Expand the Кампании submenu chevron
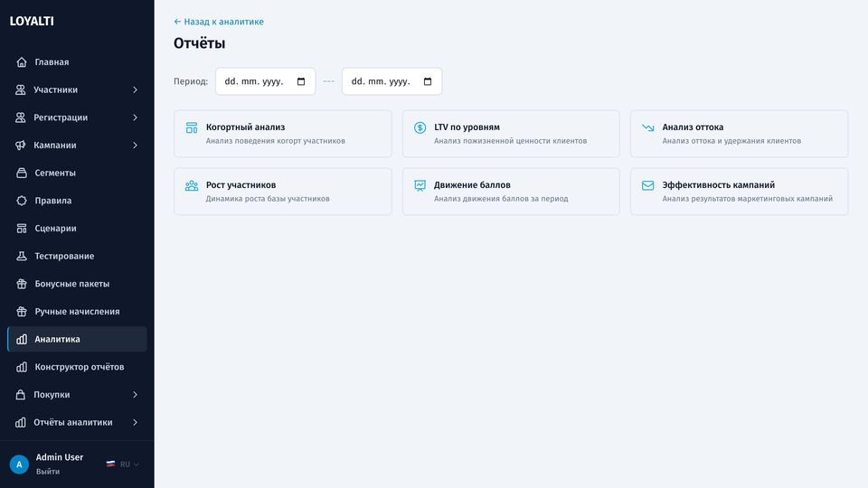The width and height of the screenshot is (868, 488). click(x=135, y=145)
